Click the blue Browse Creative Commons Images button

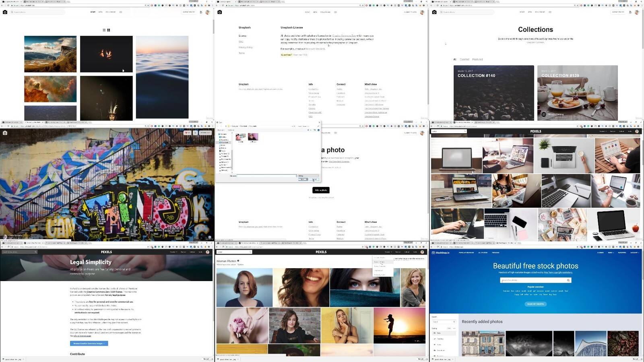pyautogui.click(x=89, y=343)
